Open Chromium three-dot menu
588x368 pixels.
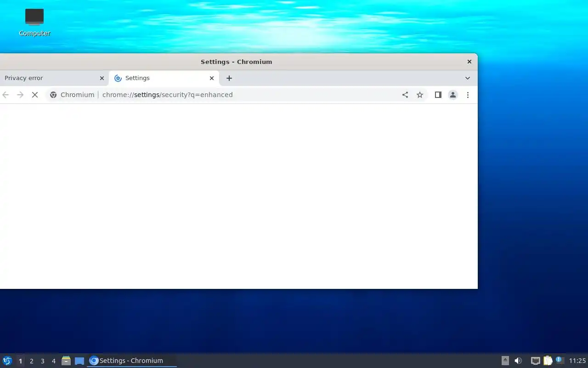pyautogui.click(x=468, y=95)
